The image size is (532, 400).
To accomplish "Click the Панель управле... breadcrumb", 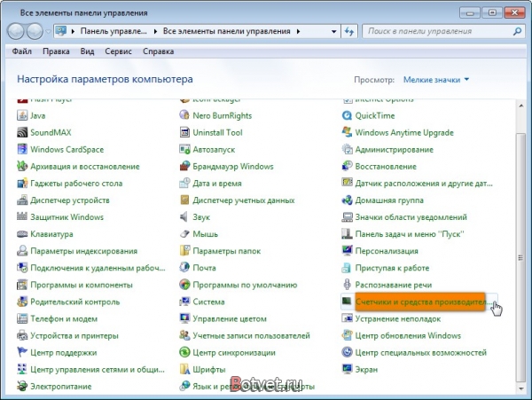I will pos(113,31).
